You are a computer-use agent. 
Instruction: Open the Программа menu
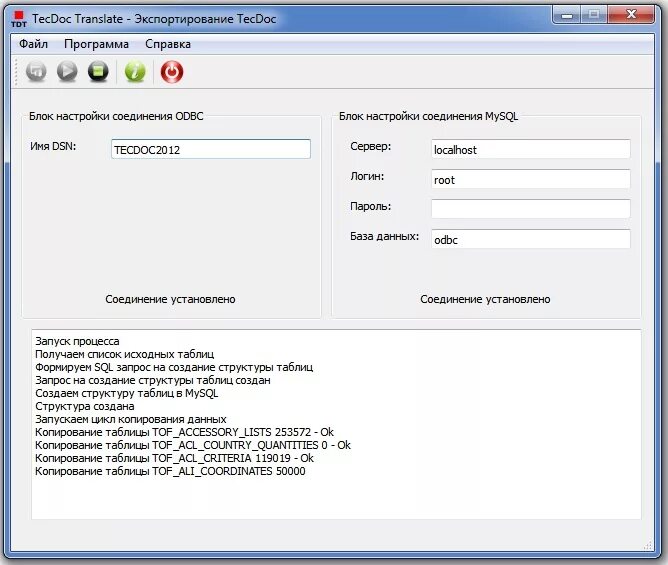(x=96, y=44)
